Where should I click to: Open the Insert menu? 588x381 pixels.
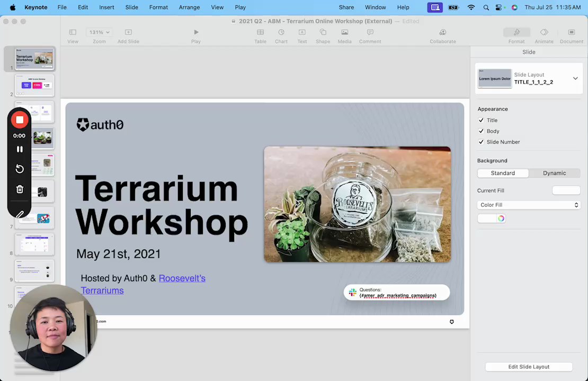(x=106, y=7)
